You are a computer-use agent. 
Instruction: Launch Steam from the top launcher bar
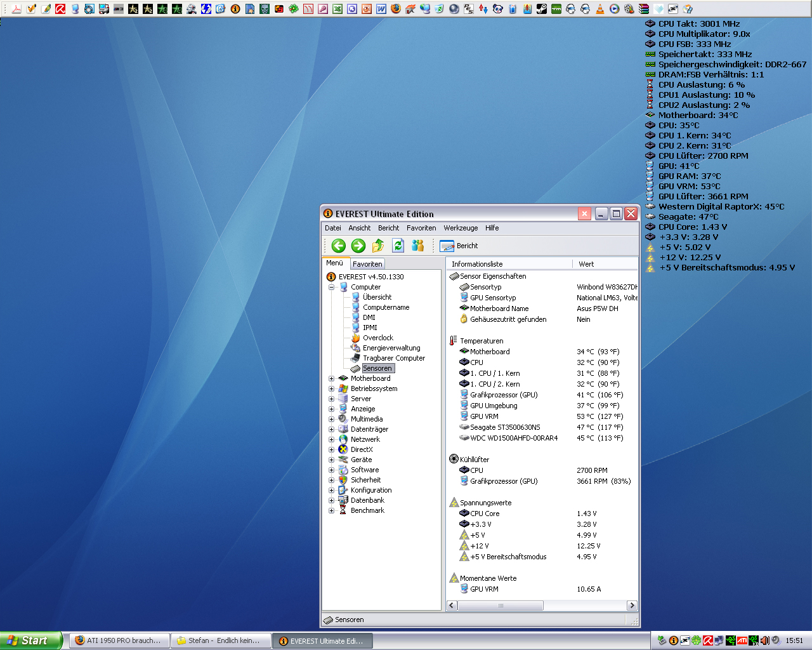click(542, 9)
